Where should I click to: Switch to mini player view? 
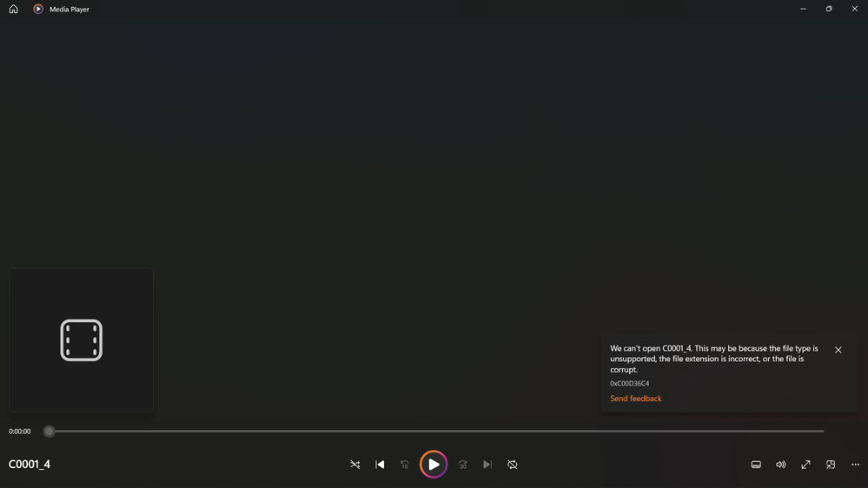pos(831,465)
